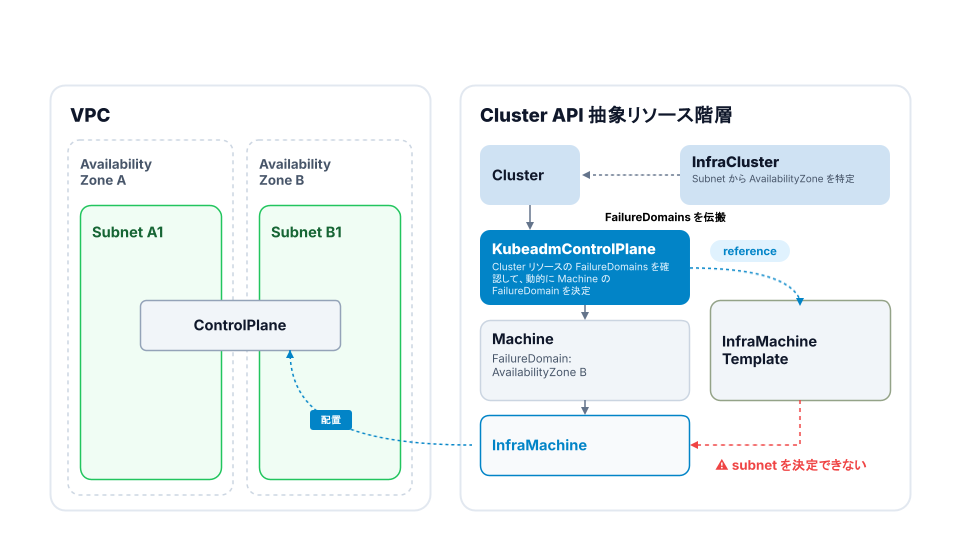Click the arrowhead pointing into Cluster box

click(586, 175)
